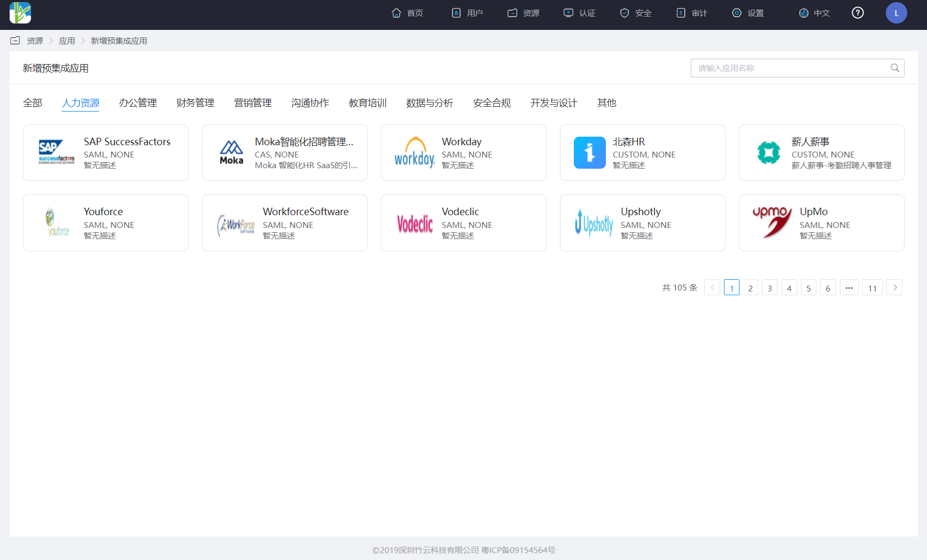
Task: Open the Workday title text
Action: pyautogui.click(x=462, y=141)
